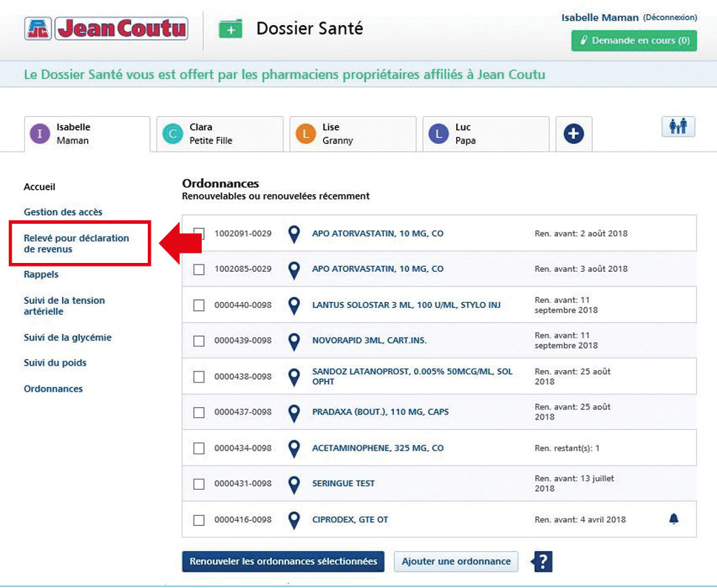The image size is (717, 588).
Task: Open the Novorapid 3ML, Cart.Ins. link
Action: coord(370,341)
